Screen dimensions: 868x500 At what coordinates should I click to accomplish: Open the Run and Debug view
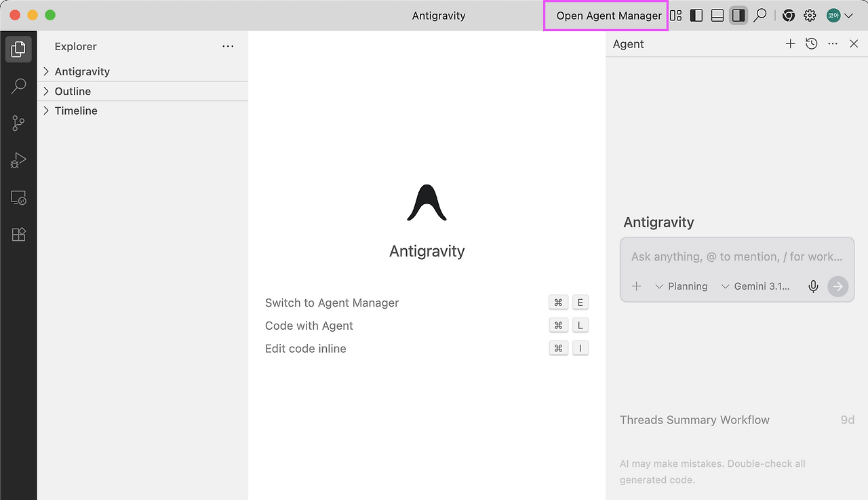[x=18, y=161]
